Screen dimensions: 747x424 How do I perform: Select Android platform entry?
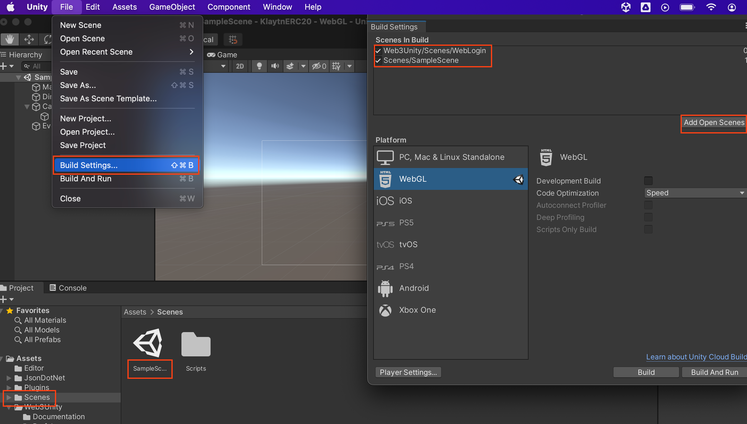[x=451, y=288]
